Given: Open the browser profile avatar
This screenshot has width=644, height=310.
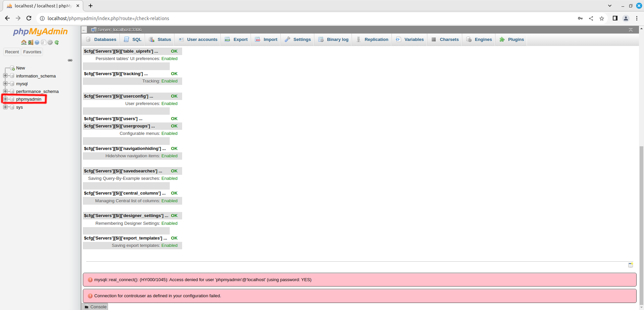Looking at the screenshot, I should (626, 18).
